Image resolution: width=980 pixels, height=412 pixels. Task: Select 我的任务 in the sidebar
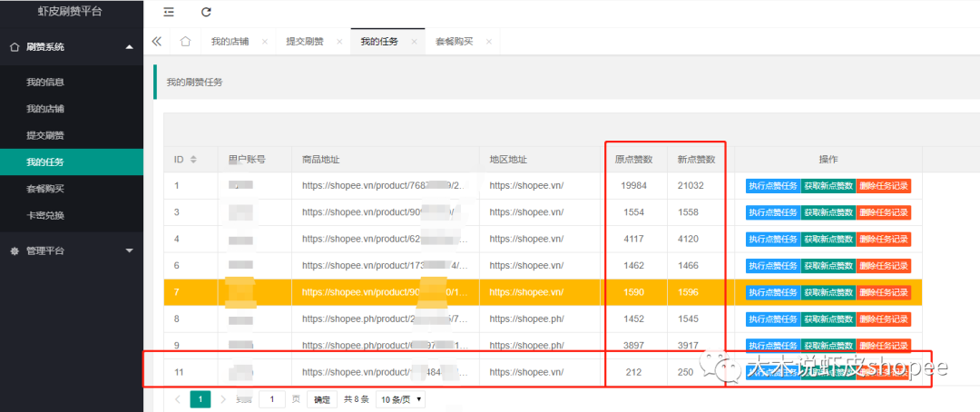click(72, 162)
